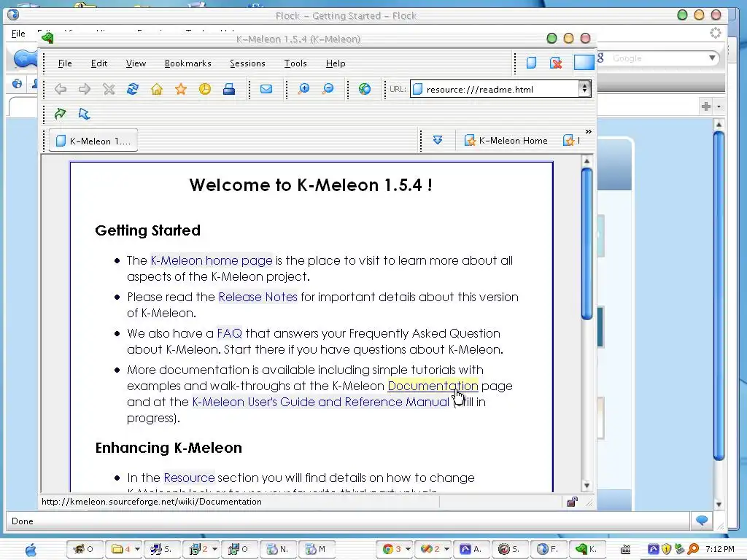Click the green Go arrow icon
The height and width of the screenshot is (560, 747).
[x=60, y=113]
